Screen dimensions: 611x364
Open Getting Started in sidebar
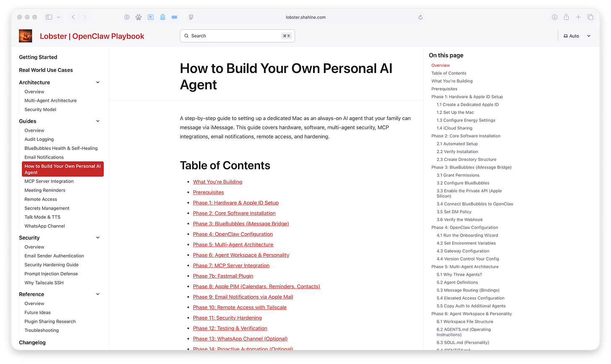(x=38, y=57)
